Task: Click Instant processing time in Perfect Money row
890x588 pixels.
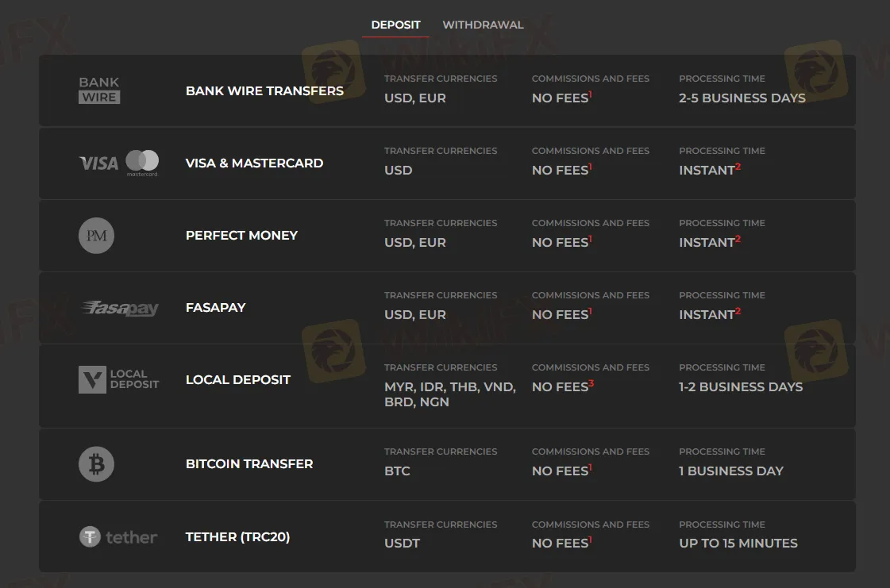Action: 710,242
